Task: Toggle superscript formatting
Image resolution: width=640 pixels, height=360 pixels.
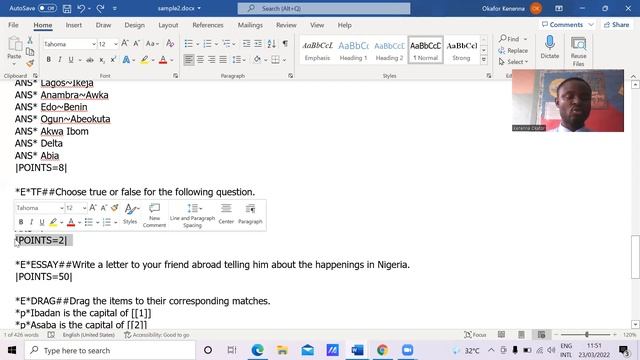Action: 113,60
